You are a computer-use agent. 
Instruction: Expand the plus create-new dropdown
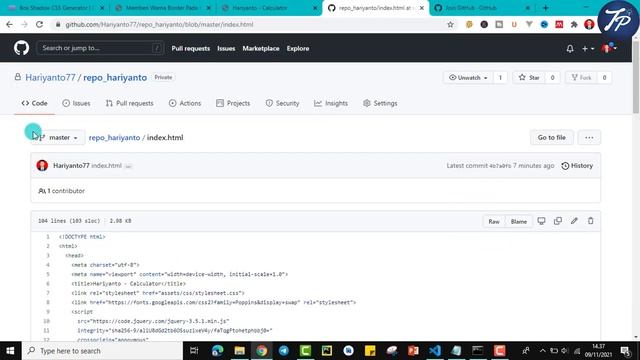tap(588, 49)
